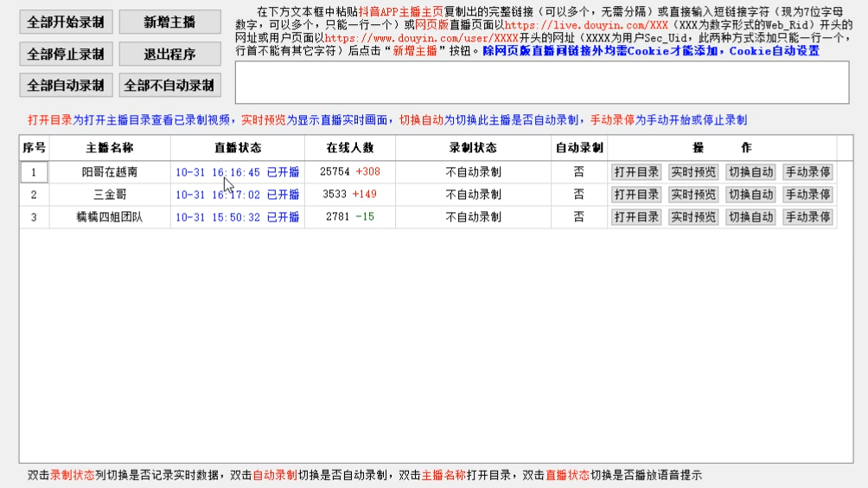The image size is (868, 488).
Task: Click 手动录停 for 糯糯四姐团队
Action: pyautogui.click(x=807, y=217)
